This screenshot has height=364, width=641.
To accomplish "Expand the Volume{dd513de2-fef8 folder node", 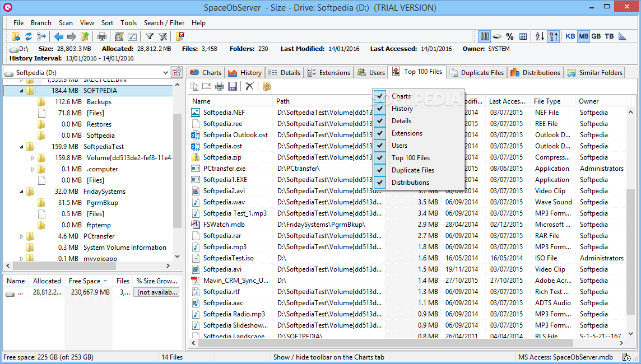I will click(x=32, y=158).
